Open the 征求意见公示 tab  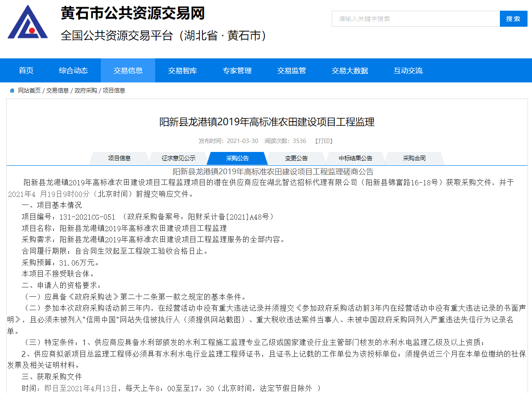(178, 158)
